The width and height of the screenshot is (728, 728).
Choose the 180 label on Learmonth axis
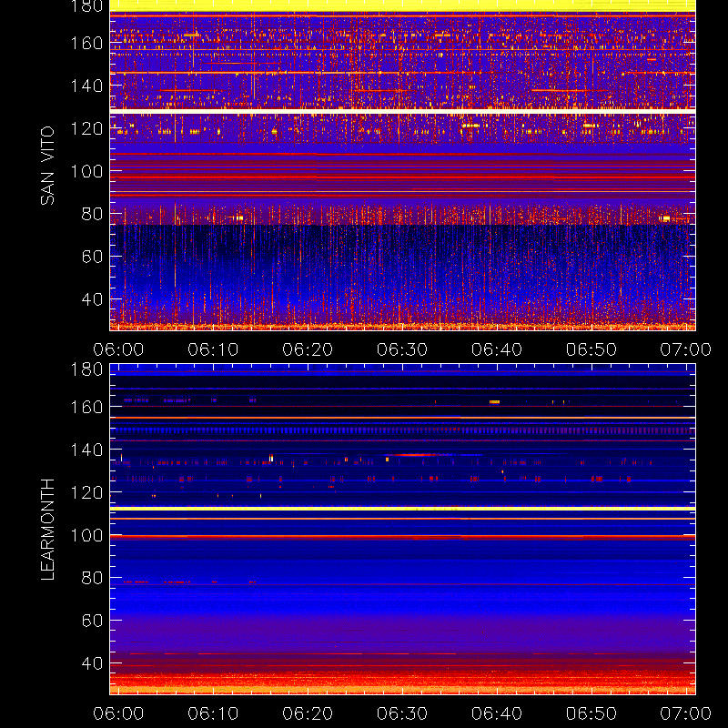point(86,369)
